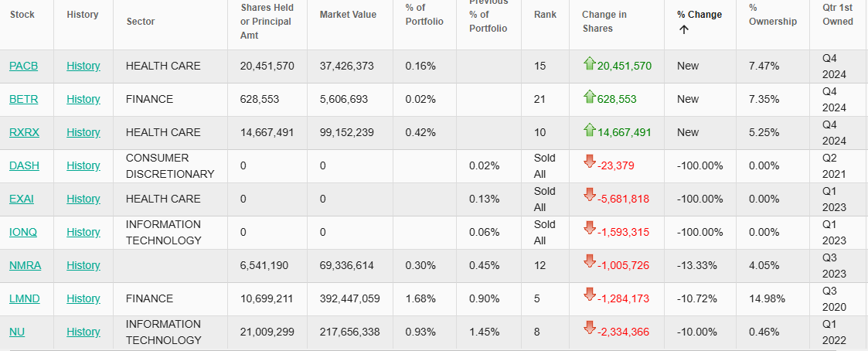Click the % Change sort arrow icon
This screenshot has height=351, width=868.
[x=684, y=29]
